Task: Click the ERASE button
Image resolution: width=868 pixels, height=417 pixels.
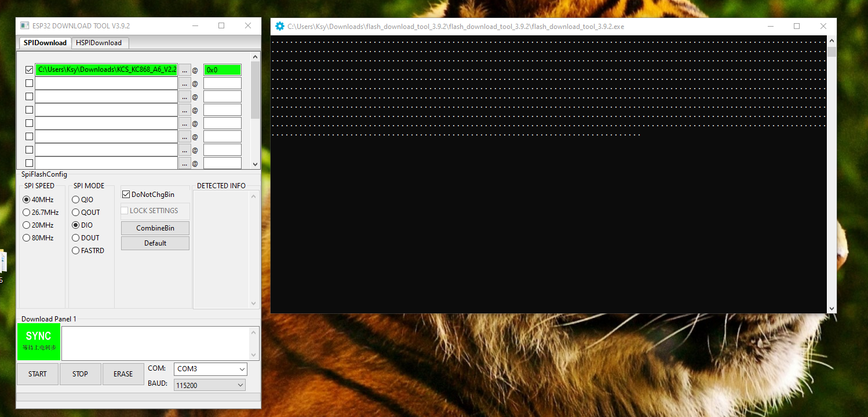Action: click(123, 374)
